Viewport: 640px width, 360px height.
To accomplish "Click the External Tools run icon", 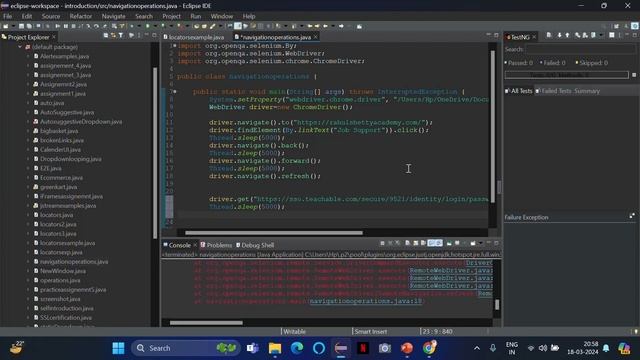I will point(180,26).
